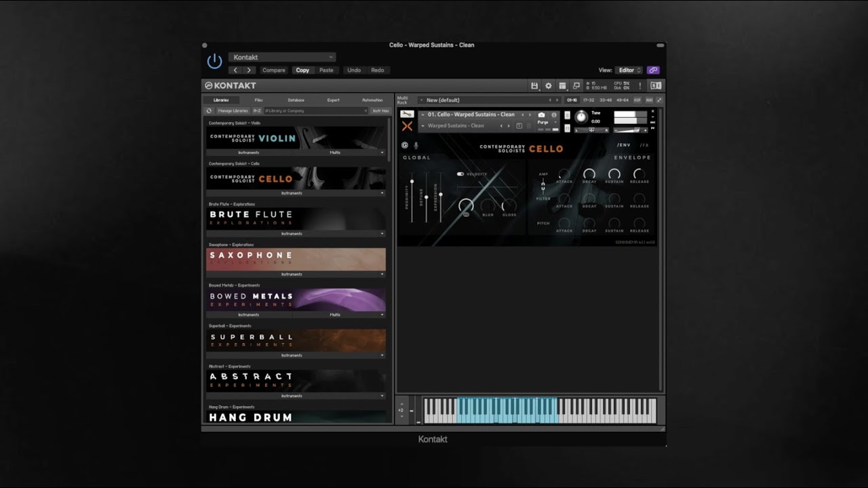Toggle the KSP script editor button
Screen dimensions: 868x488
coord(637,100)
